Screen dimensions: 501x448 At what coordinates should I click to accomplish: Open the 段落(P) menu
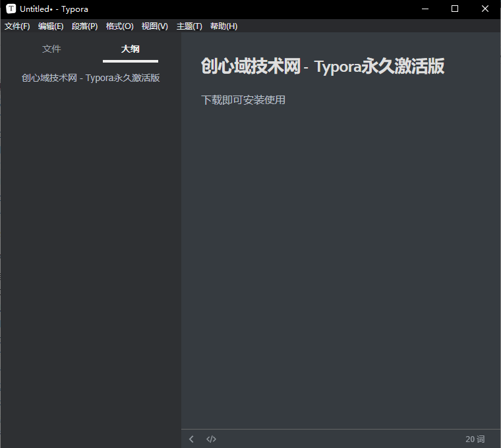click(84, 26)
